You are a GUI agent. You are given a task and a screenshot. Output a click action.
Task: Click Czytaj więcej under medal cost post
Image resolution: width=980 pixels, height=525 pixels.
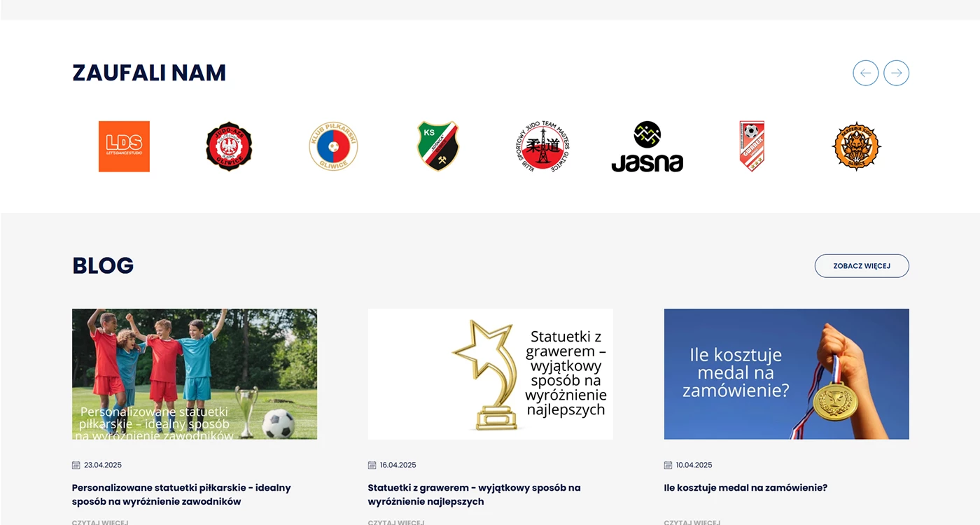692,522
